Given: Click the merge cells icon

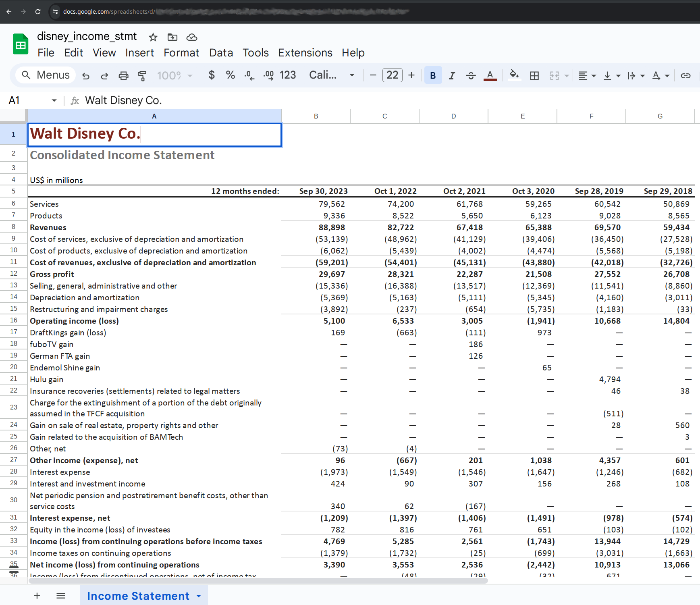Looking at the screenshot, I should (x=555, y=75).
